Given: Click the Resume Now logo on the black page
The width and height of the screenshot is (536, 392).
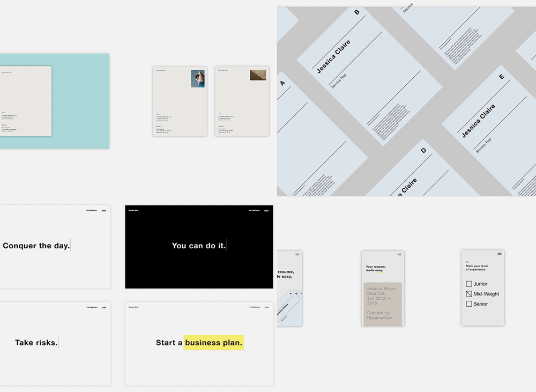Looking at the screenshot, I should (133, 210).
